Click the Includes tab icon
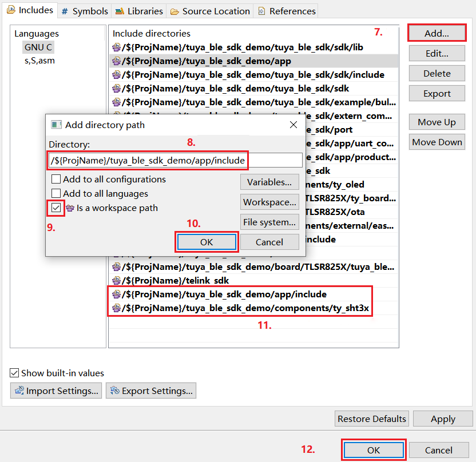Viewport: 476px width, 462px height. pos(11,10)
